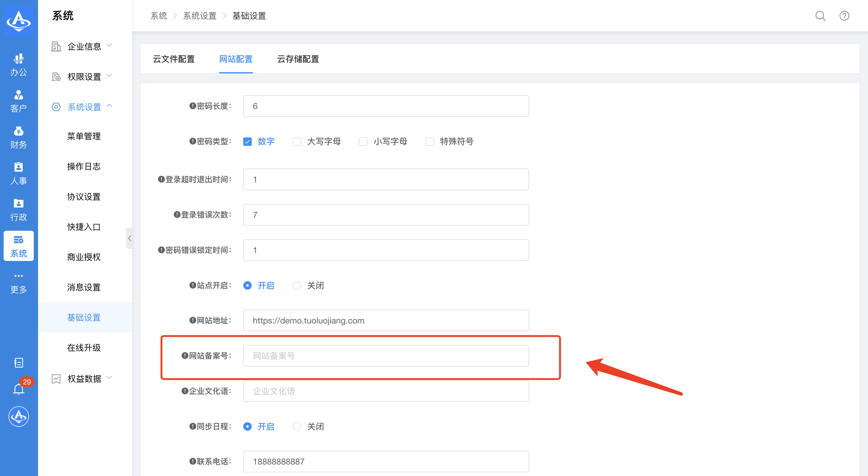Click the notification bell with badge 29

tap(19, 389)
